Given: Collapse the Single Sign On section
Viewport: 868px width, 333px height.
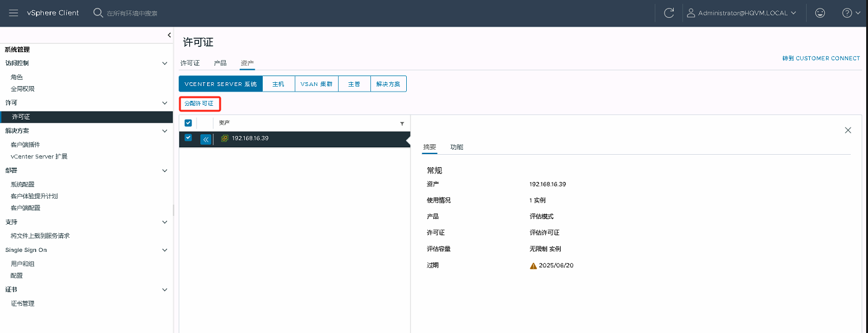Looking at the screenshot, I should pos(164,250).
